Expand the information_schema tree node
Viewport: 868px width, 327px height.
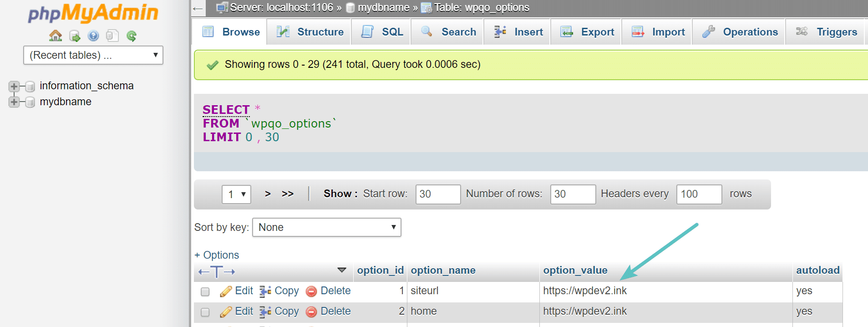click(14, 86)
